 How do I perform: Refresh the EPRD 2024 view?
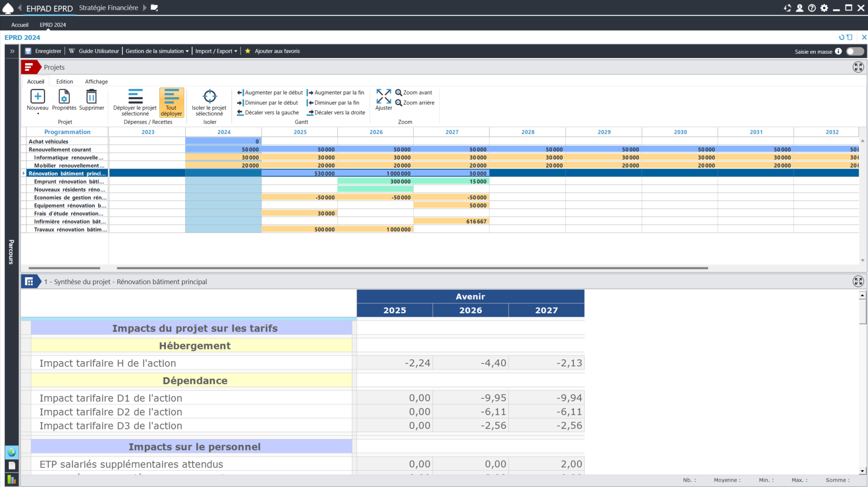842,37
